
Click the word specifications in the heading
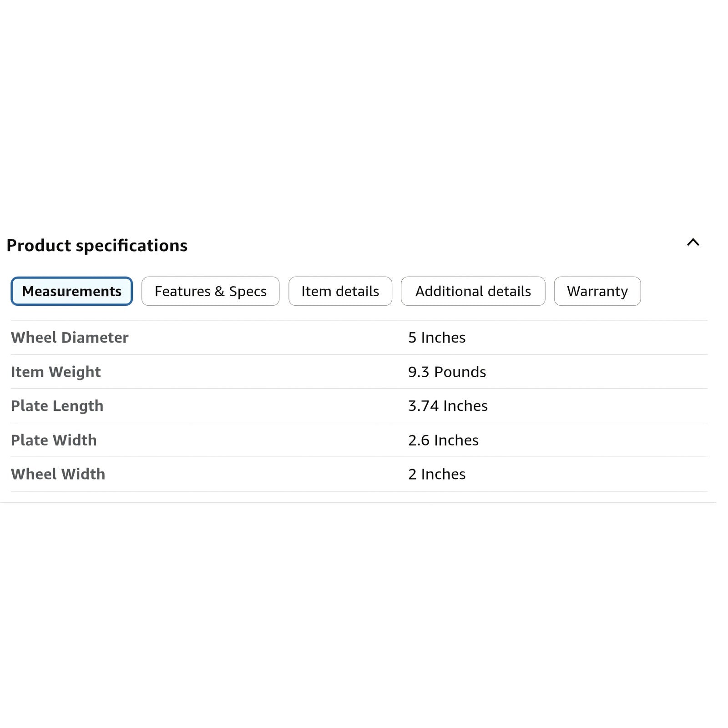(x=131, y=246)
